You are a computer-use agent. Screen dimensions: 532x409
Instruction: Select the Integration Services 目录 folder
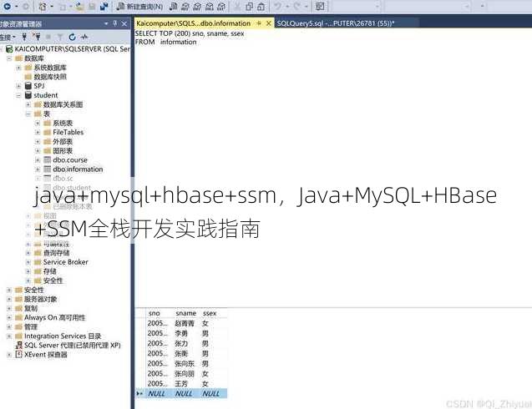click(x=63, y=336)
